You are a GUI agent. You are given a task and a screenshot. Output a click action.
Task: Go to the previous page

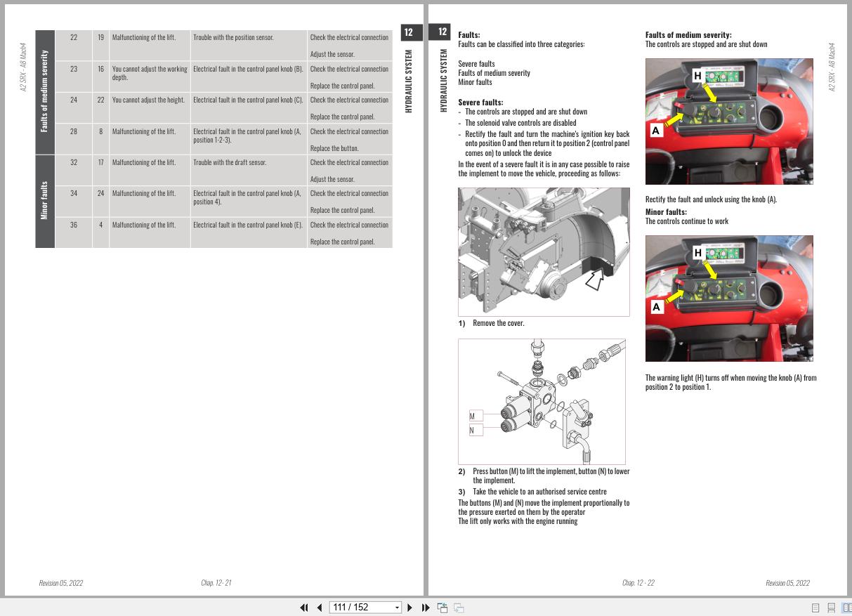[x=320, y=608]
